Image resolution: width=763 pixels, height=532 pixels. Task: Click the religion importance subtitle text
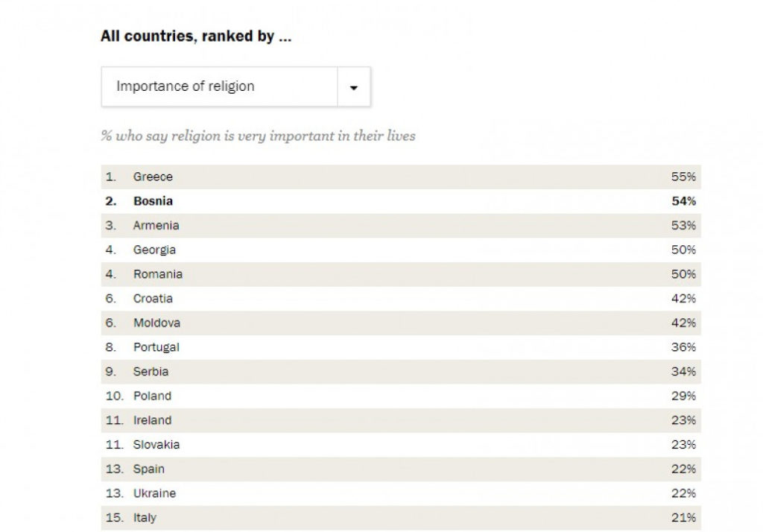tap(258, 136)
